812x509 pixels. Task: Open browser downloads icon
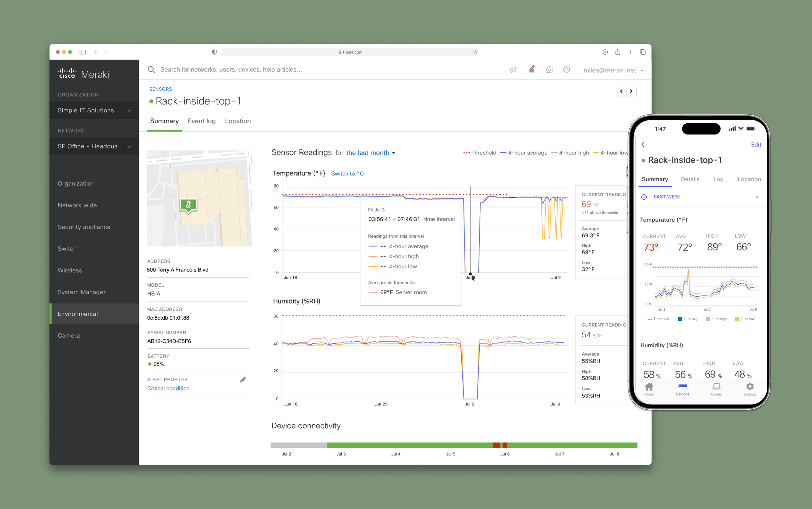click(x=605, y=52)
